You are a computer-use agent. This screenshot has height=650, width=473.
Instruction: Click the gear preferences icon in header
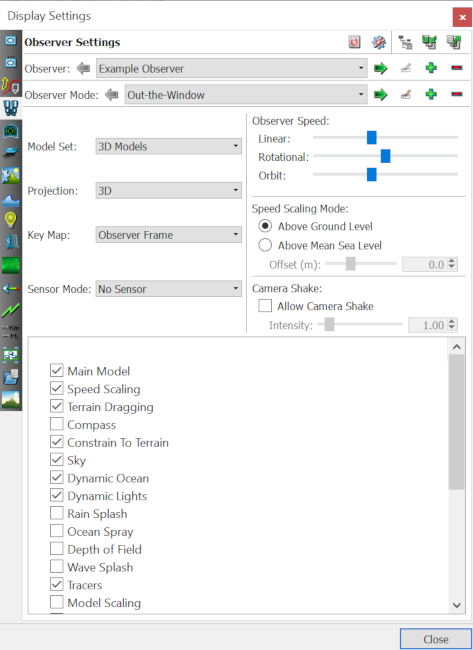[x=378, y=42]
